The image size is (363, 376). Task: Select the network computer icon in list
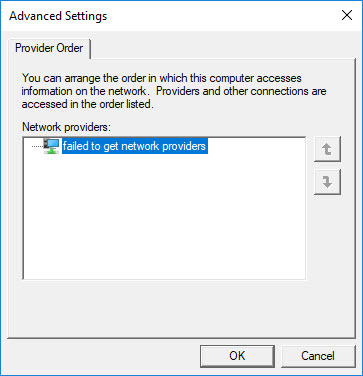52,146
